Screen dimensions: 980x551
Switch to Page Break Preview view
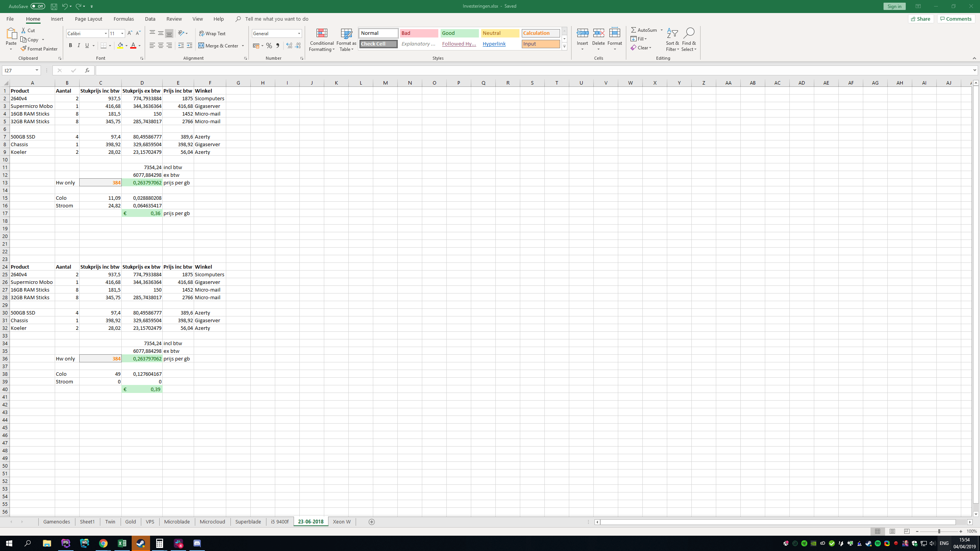point(906,531)
